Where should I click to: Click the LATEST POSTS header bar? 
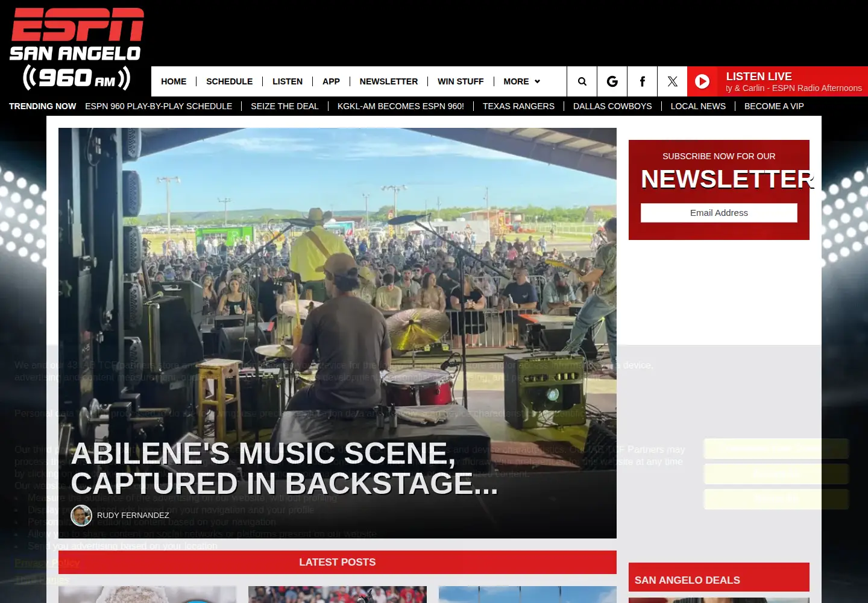[338, 562]
